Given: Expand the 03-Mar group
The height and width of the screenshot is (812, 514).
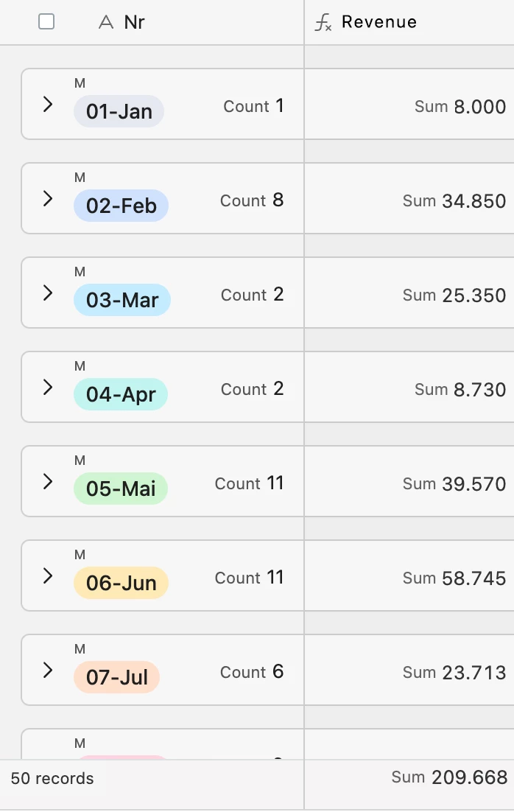Looking at the screenshot, I should [48, 293].
